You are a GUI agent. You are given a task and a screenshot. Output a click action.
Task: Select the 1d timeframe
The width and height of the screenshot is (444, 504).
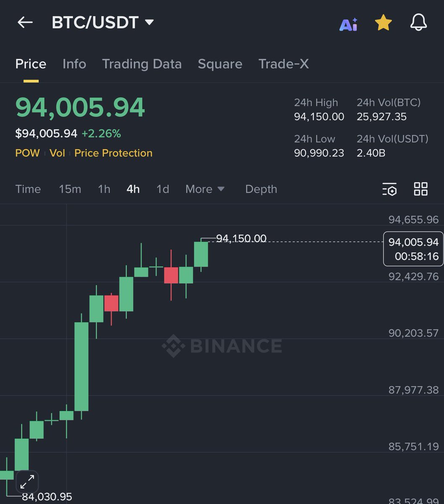162,189
